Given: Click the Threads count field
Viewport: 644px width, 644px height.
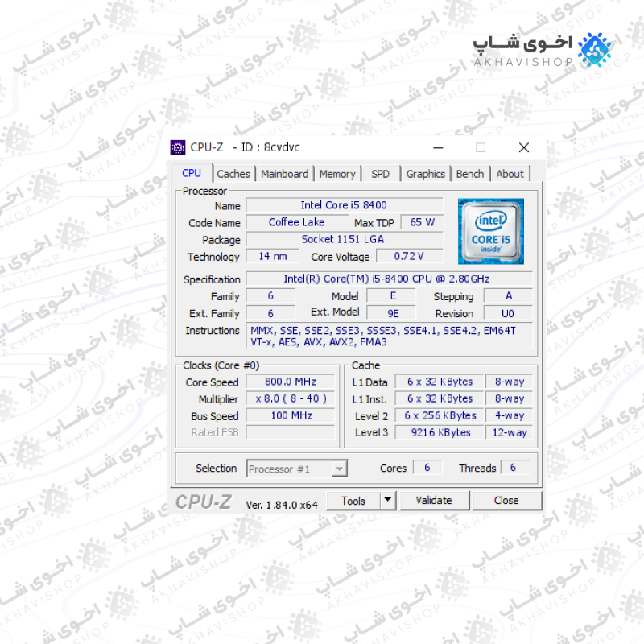Looking at the screenshot, I should 515,468.
